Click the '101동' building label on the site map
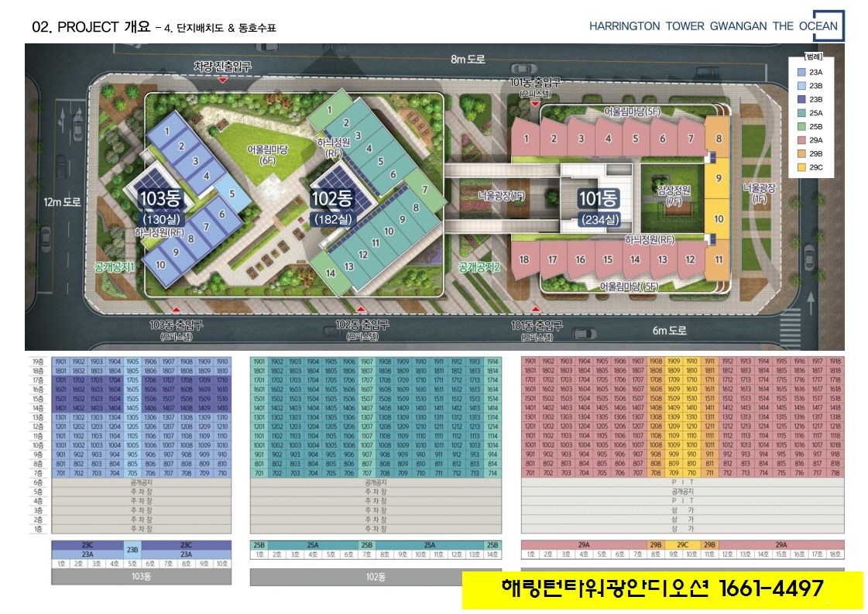Screen dimensions: 868x614 pyautogui.click(x=599, y=199)
